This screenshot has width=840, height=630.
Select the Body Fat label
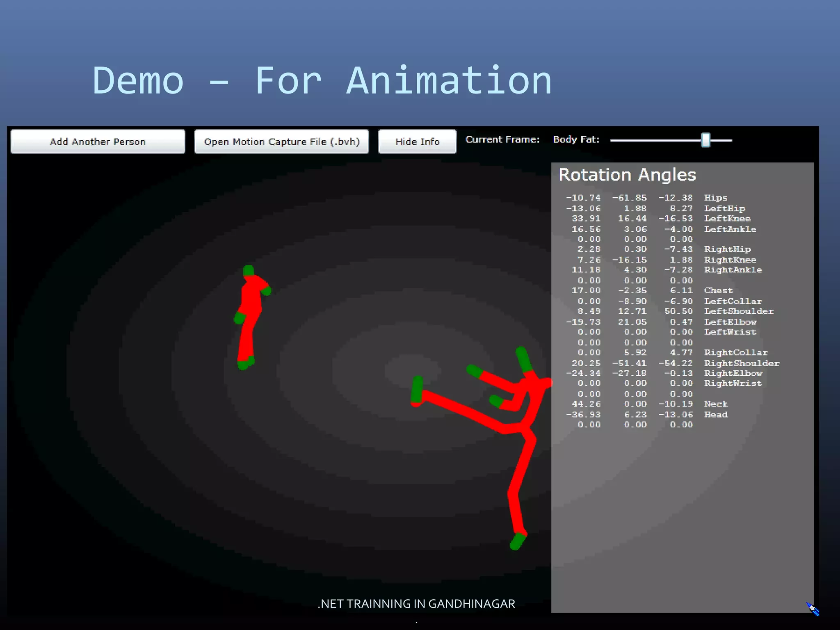(576, 139)
